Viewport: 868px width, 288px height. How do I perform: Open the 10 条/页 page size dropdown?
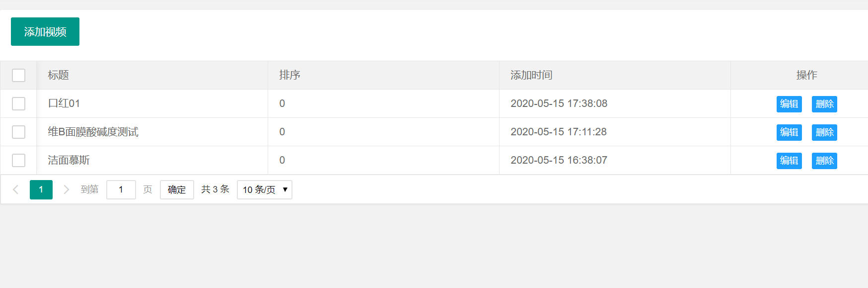(x=265, y=190)
